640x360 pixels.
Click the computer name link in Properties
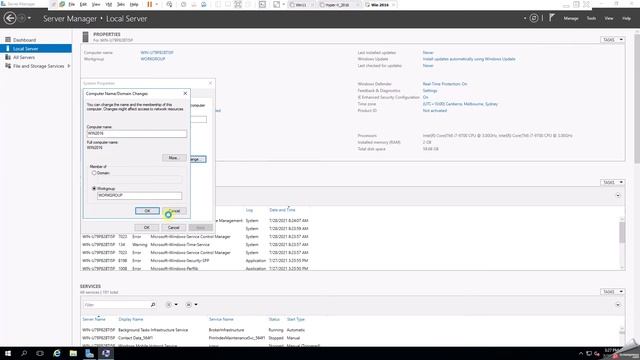157,53
